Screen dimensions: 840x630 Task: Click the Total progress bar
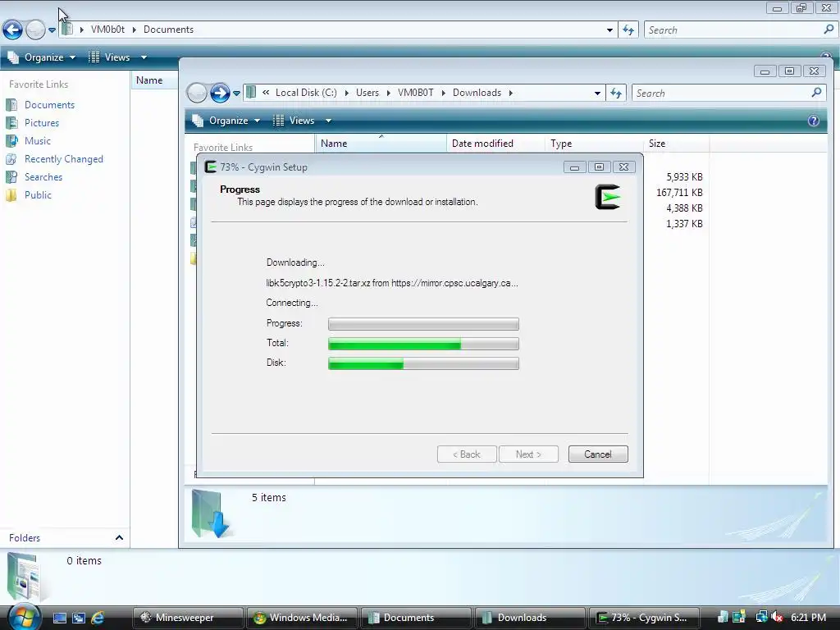click(423, 344)
